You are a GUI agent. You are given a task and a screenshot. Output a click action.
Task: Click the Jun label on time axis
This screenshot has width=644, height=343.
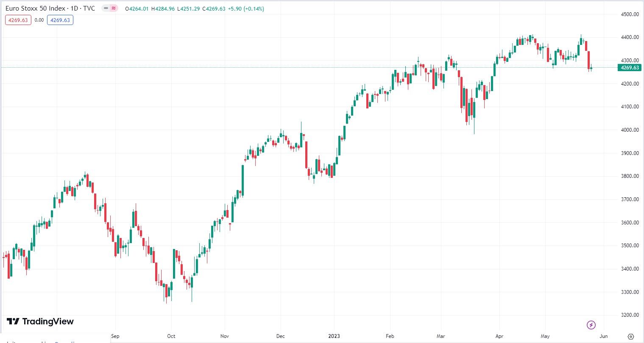tap(604, 336)
